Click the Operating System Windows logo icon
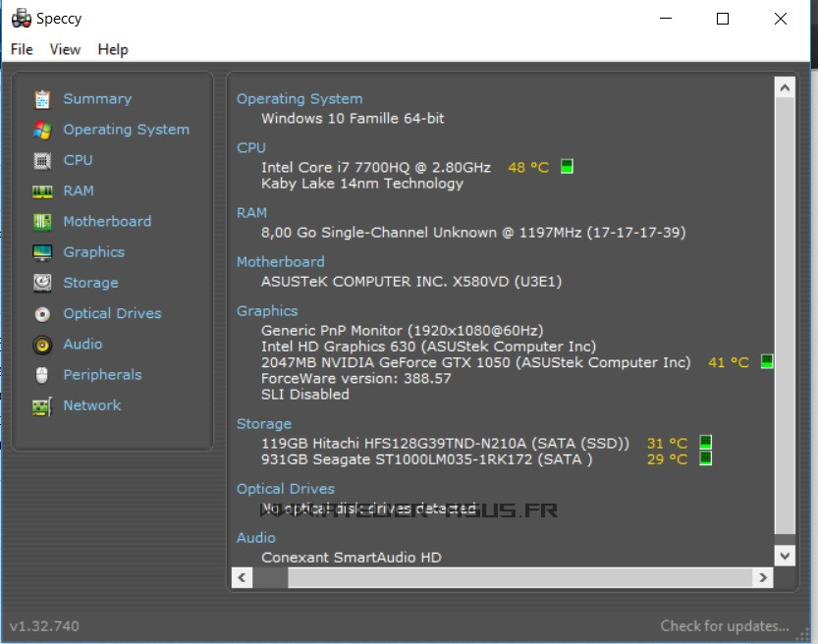Viewport: 818px width, 644px height. (42, 130)
